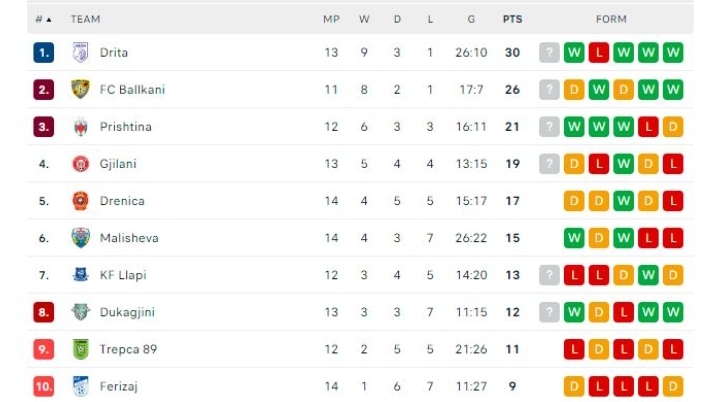
Task: Click Drita's red L form result
Action: [598, 52]
